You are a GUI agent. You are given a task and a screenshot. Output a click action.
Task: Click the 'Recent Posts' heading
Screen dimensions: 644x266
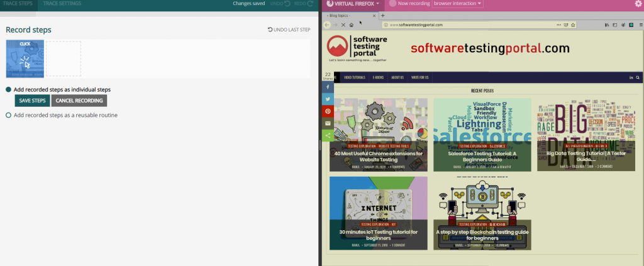tap(482, 91)
